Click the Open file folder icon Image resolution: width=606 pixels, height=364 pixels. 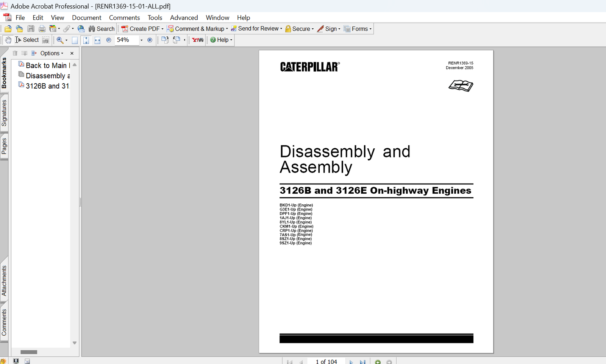click(x=8, y=29)
